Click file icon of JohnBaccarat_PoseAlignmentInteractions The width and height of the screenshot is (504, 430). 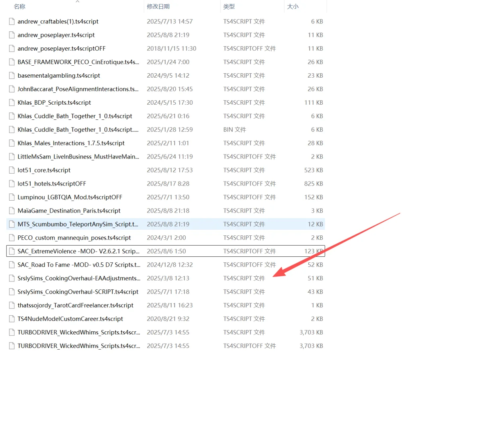(x=12, y=89)
